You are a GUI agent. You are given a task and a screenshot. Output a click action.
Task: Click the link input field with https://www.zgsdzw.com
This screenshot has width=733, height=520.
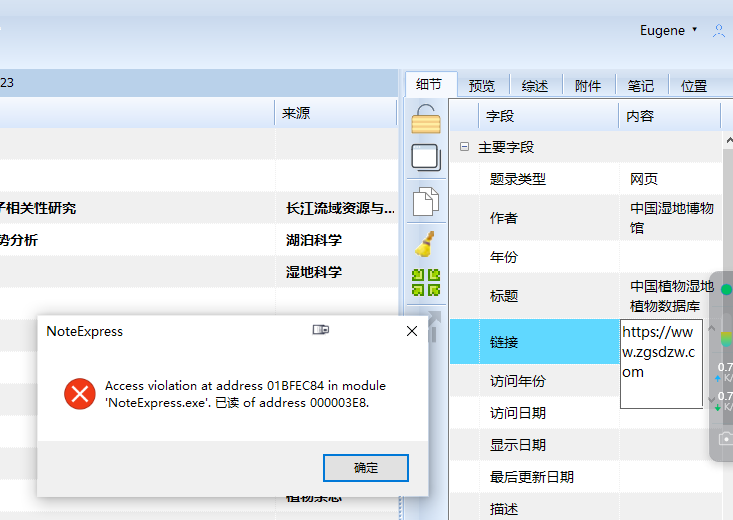(661, 364)
